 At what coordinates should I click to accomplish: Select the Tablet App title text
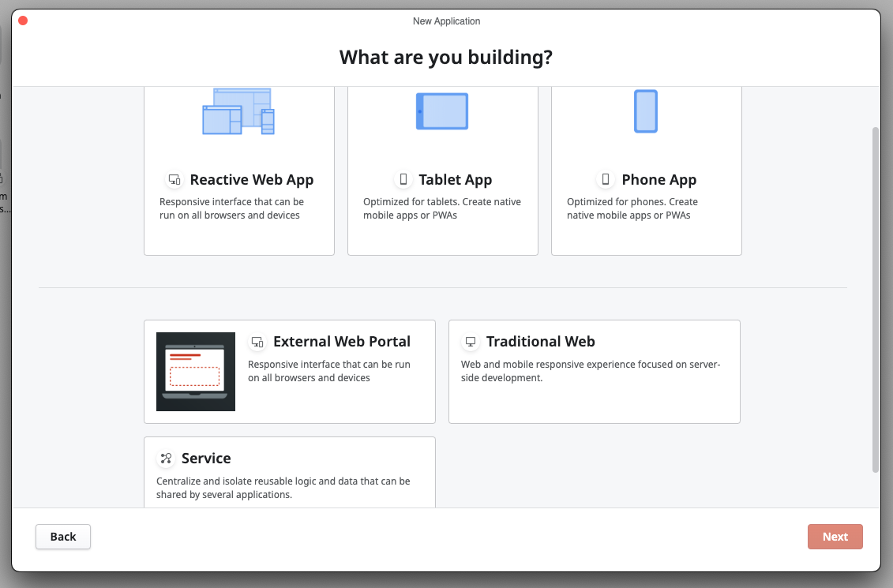456,180
